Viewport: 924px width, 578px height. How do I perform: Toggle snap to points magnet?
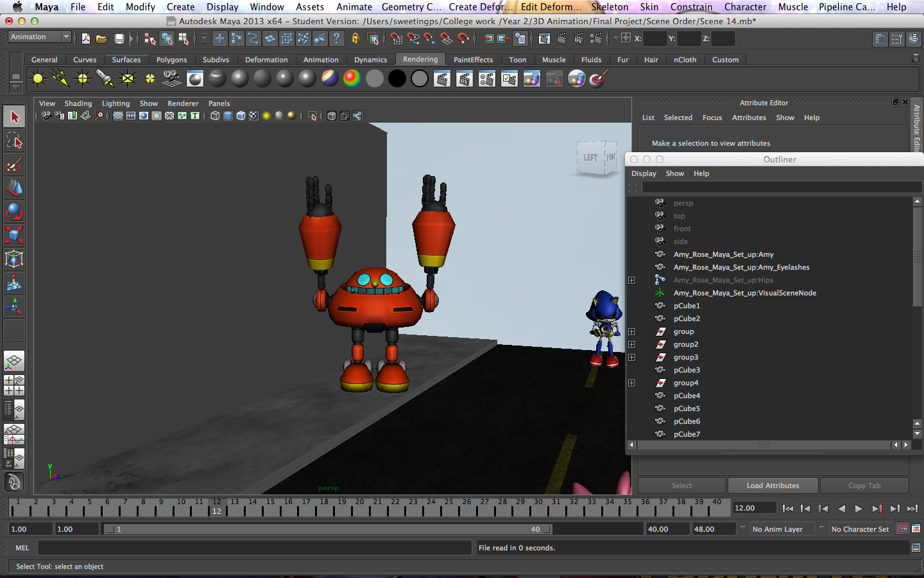[x=429, y=39]
